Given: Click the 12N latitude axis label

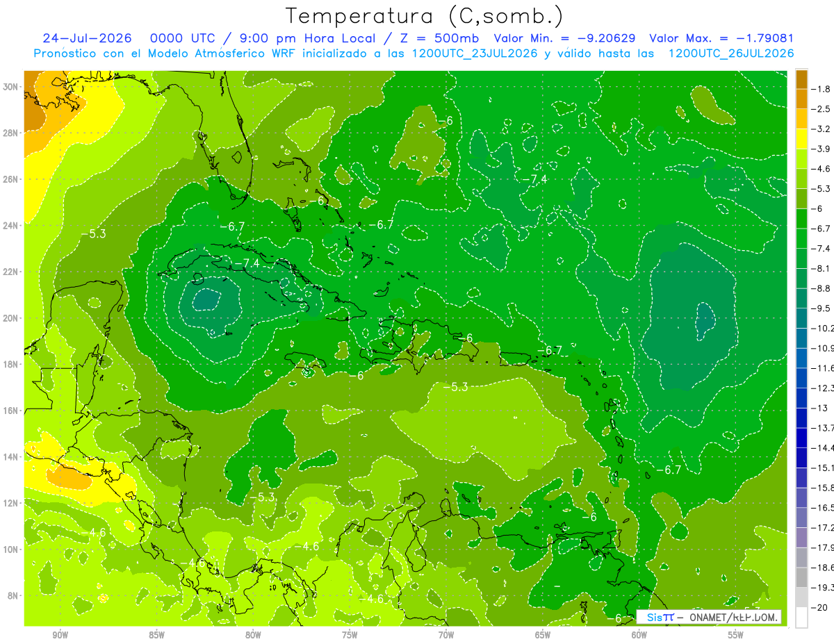Looking at the screenshot, I should click(11, 503).
